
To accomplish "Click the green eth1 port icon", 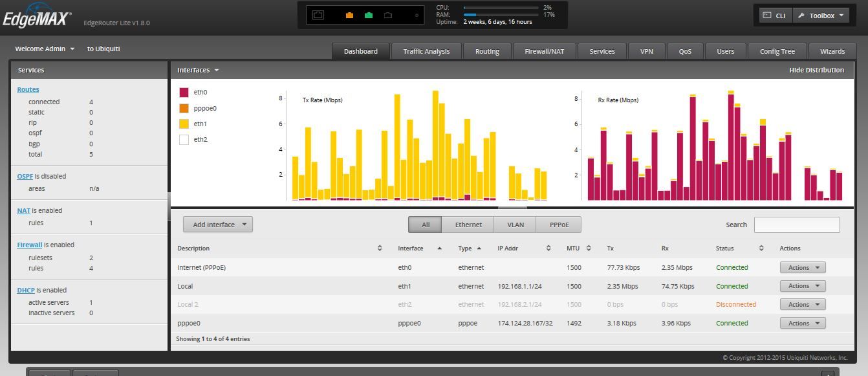I will click(369, 16).
